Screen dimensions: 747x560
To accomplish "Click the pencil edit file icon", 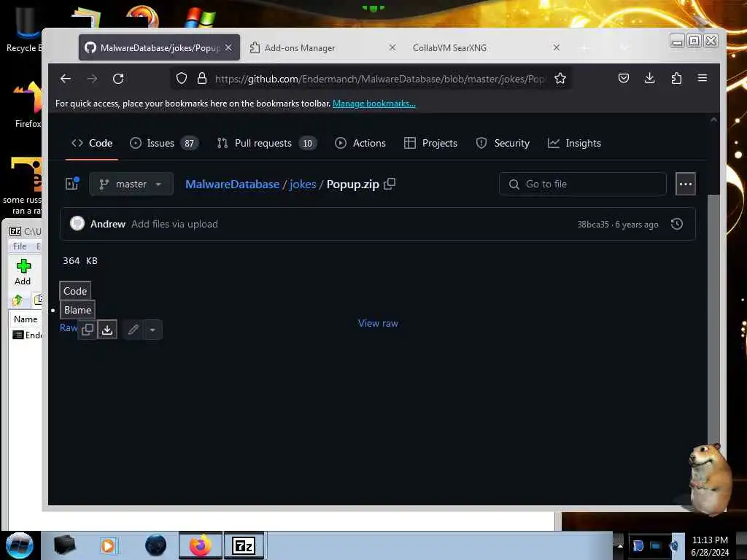I will tap(133, 330).
